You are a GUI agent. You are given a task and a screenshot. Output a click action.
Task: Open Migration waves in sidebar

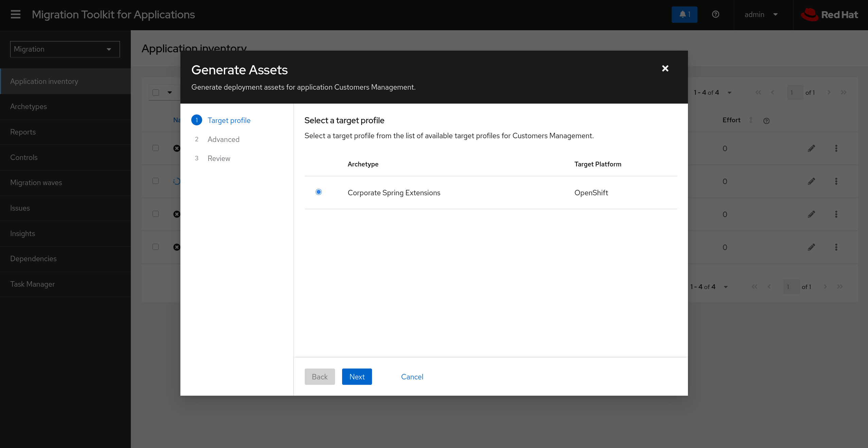36,182
